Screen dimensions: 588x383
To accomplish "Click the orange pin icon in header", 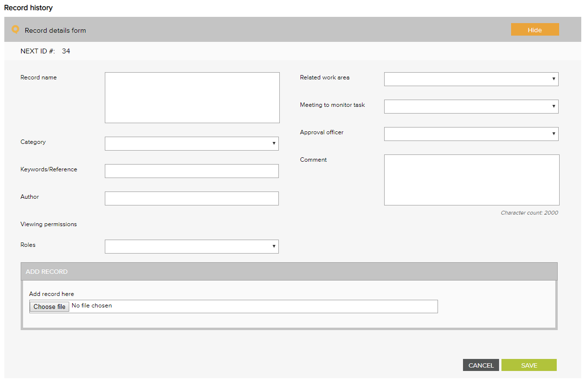I will [x=15, y=30].
